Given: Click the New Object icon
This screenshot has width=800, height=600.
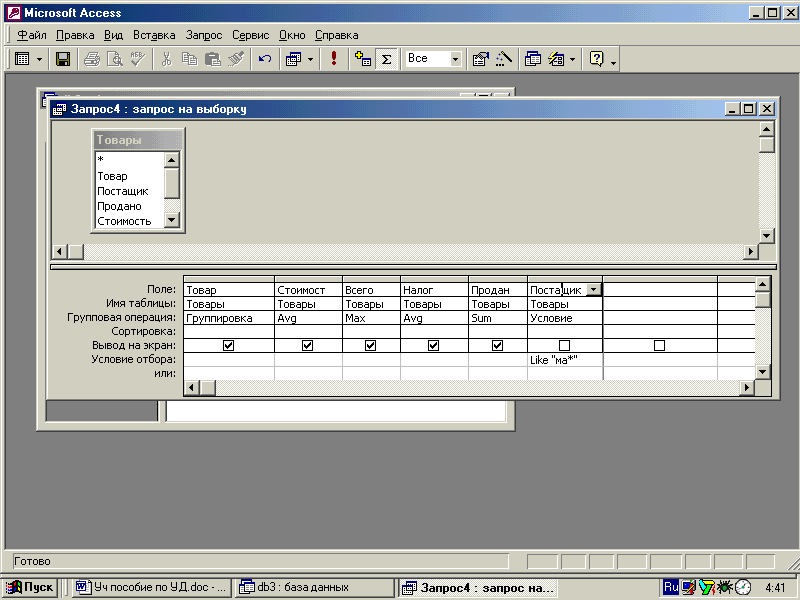Looking at the screenshot, I should (x=556, y=59).
